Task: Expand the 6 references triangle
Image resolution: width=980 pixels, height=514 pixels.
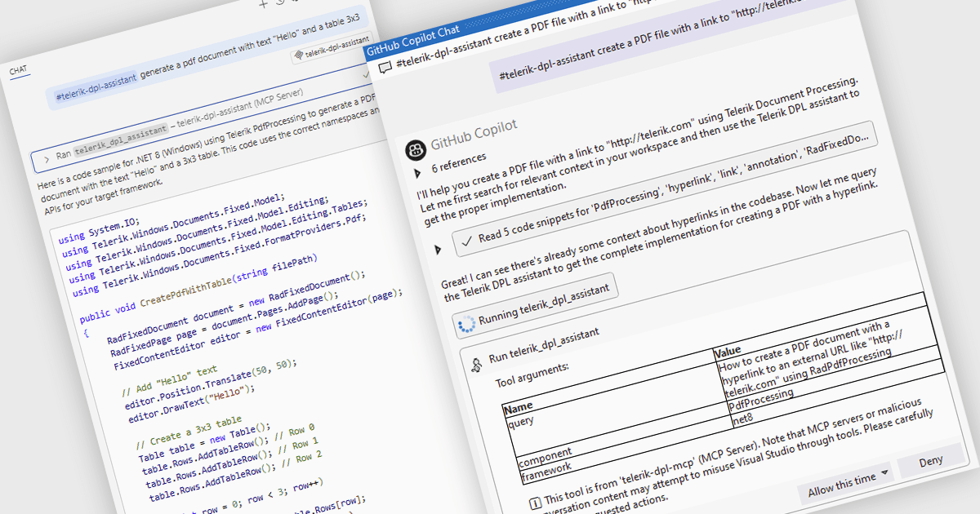Action: pos(417,174)
